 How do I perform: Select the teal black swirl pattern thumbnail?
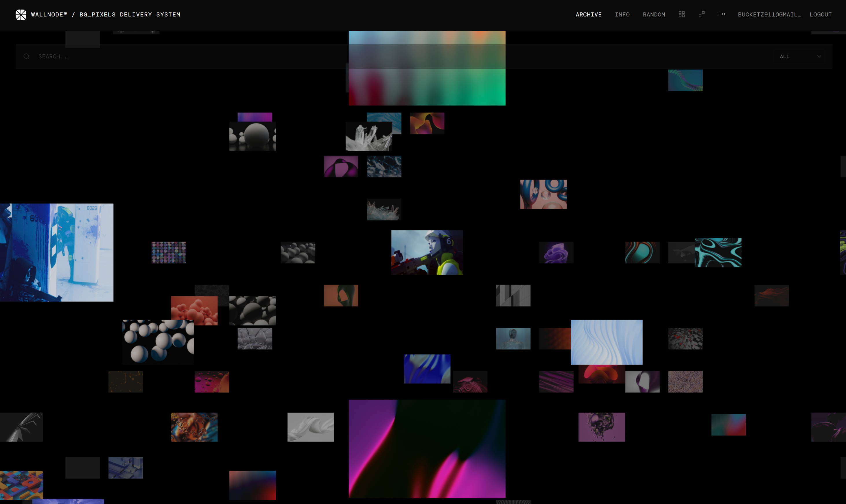pos(718,252)
